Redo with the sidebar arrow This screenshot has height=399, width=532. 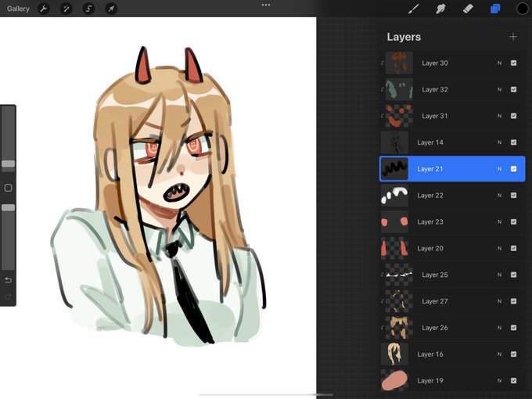(x=8, y=297)
